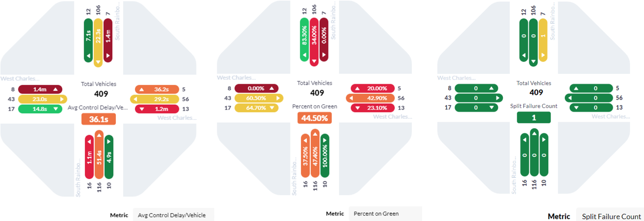Select the 1.2m red movement bar
This screenshot has height=221, width=644.
157,109
